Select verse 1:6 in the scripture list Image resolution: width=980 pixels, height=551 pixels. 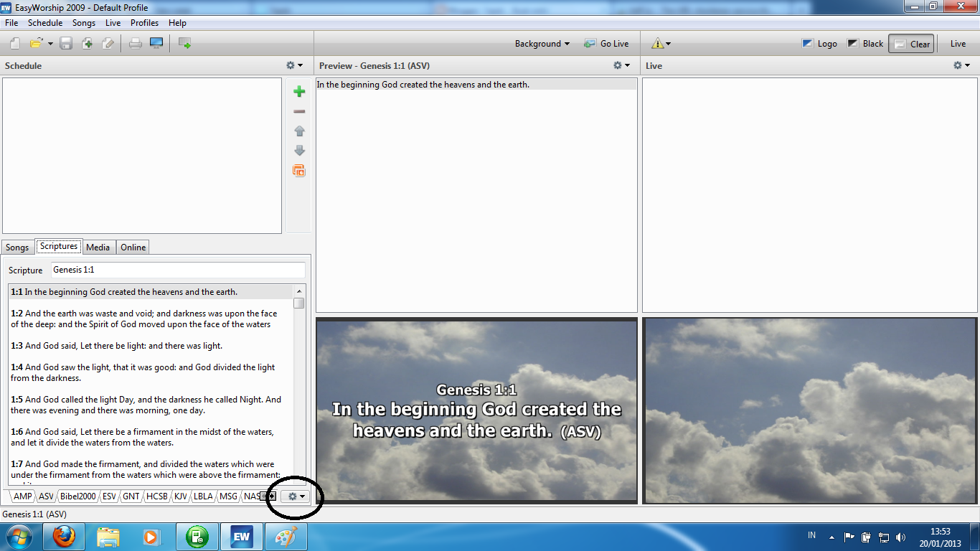click(151, 437)
